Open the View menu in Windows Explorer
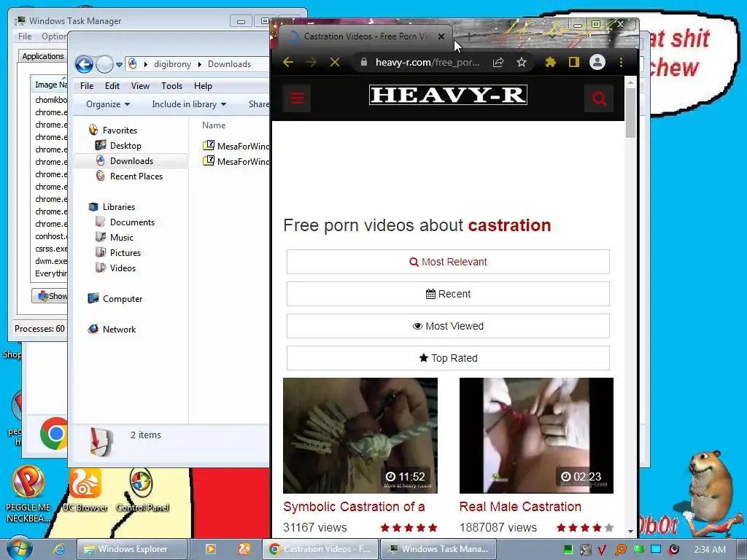The width and height of the screenshot is (747, 560). coord(140,86)
